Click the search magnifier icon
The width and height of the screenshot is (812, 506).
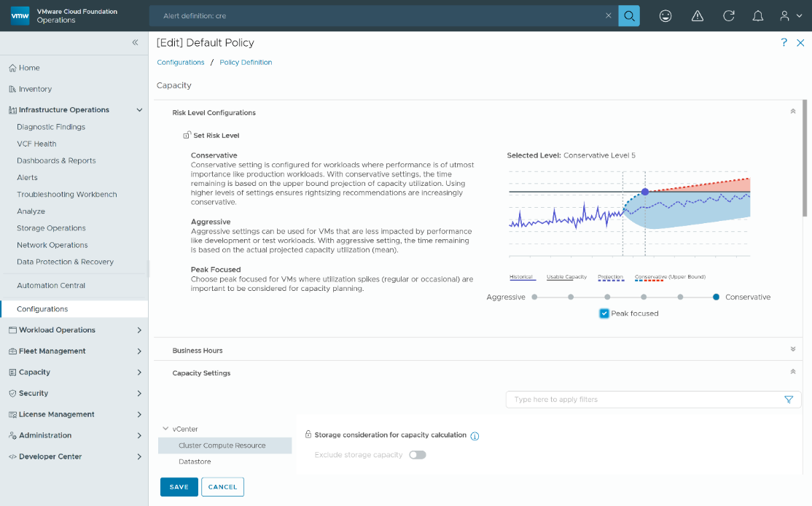628,15
